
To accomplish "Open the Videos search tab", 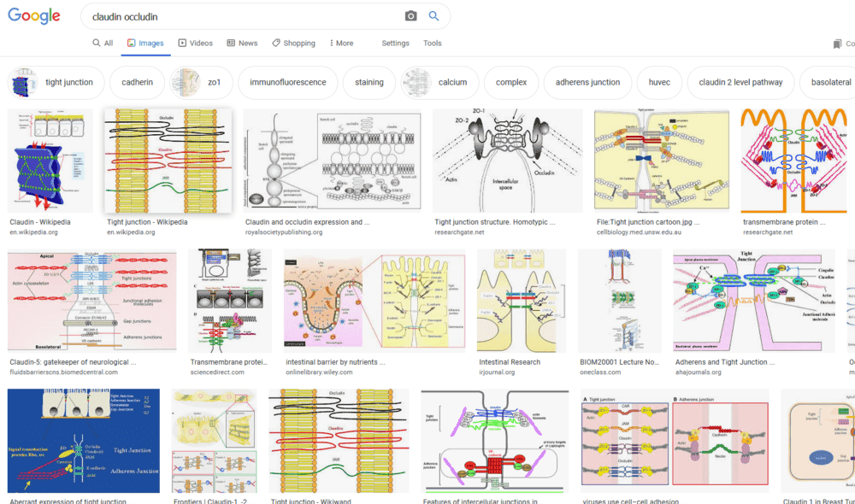I will [196, 43].
